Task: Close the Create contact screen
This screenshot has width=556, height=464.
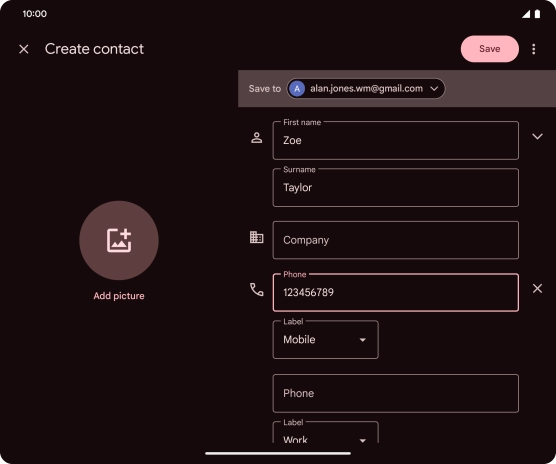Action: pos(24,49)
